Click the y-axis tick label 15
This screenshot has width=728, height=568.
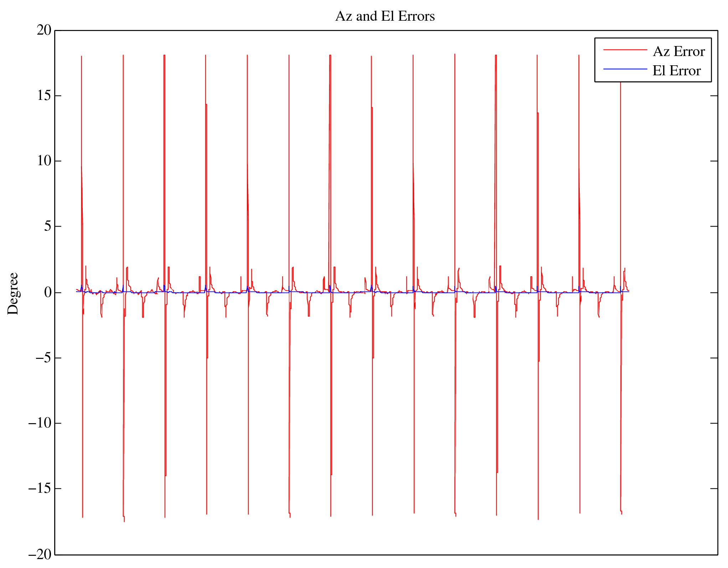pos(44,96)
